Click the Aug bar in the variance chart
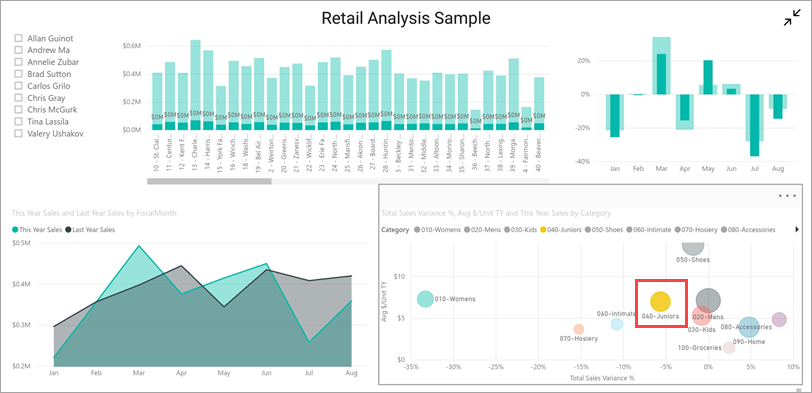 (777, 106)
